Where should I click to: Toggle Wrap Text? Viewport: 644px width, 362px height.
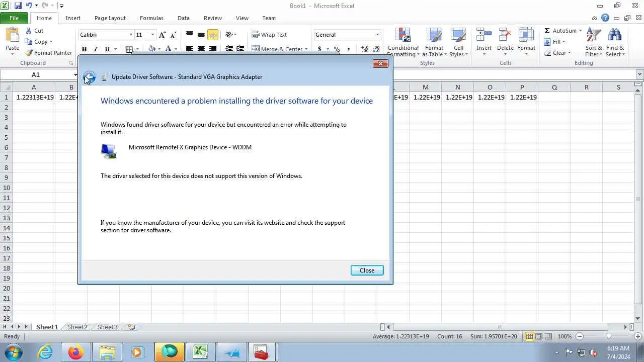269,35
